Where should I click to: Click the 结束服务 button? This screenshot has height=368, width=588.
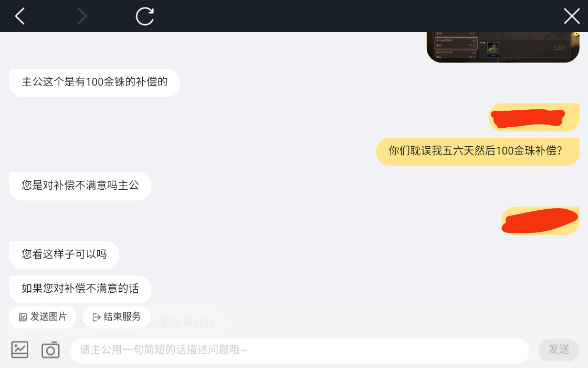click(x=117, y=317)
